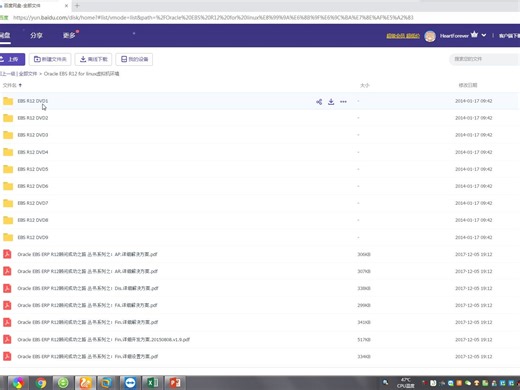
Task: Click inside the search files input box
Action: point(484,59)
